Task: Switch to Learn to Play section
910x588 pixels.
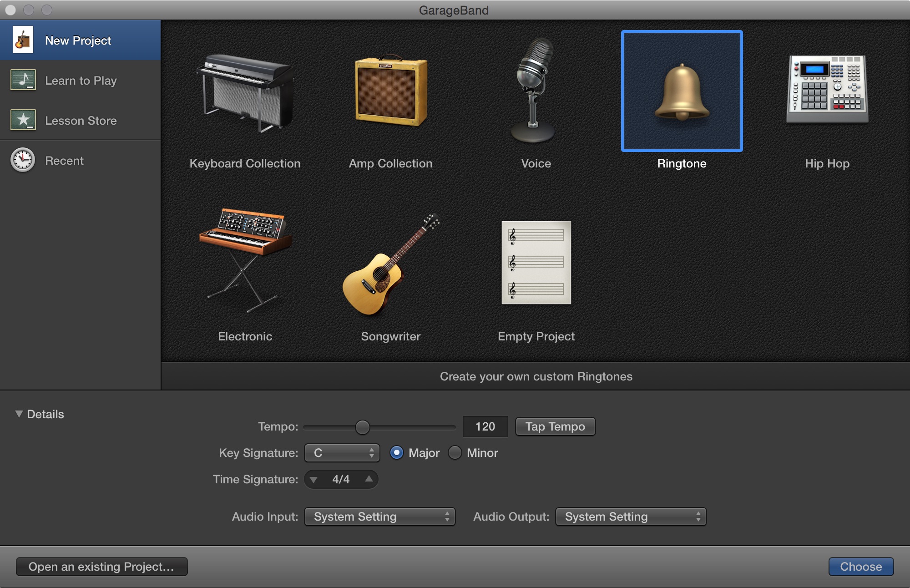Action: click(x=80, y=80)
